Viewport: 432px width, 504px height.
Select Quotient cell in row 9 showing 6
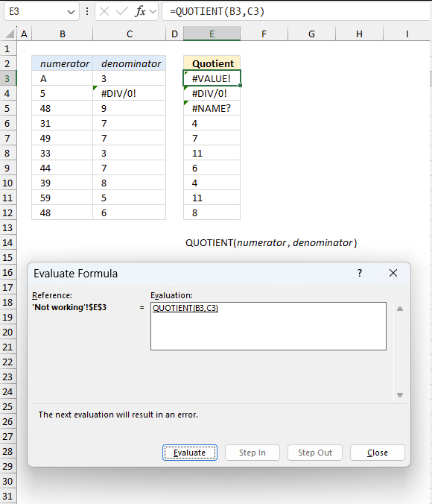tap(212, 168)
